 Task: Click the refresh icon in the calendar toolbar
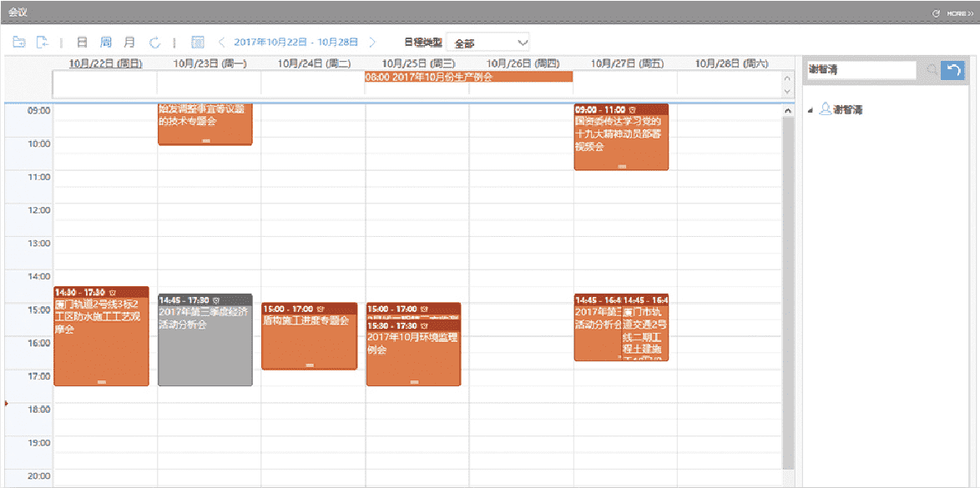[x=154, y=42]
